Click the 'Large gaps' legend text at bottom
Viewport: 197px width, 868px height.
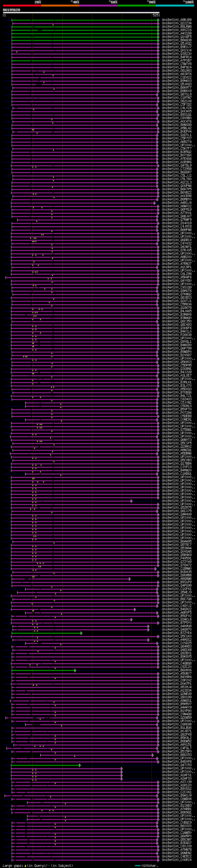pos(13,866)
